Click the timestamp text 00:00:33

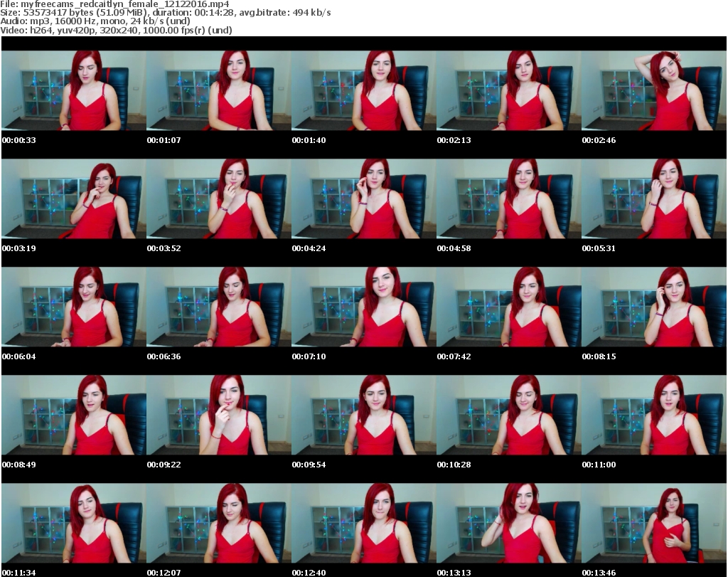pos(19,140)
